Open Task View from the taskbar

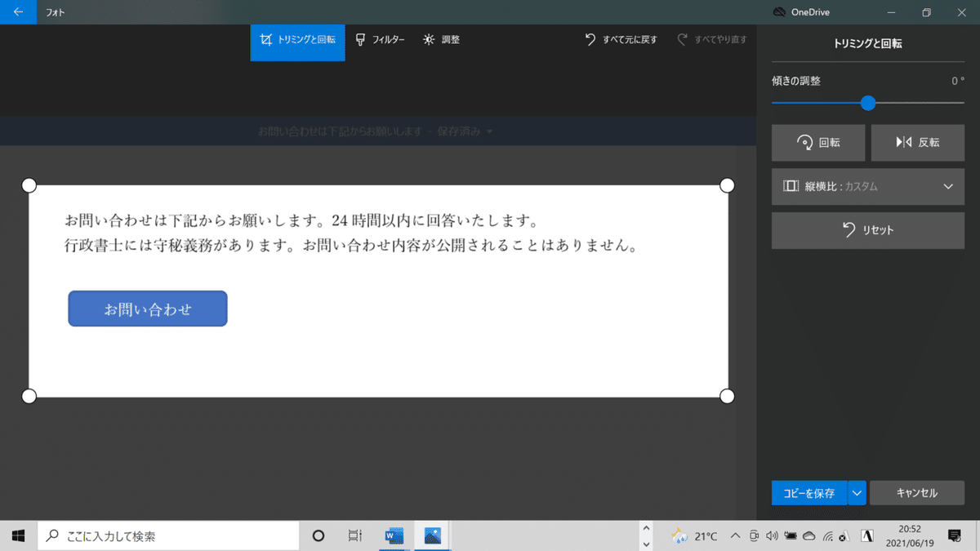354,535
